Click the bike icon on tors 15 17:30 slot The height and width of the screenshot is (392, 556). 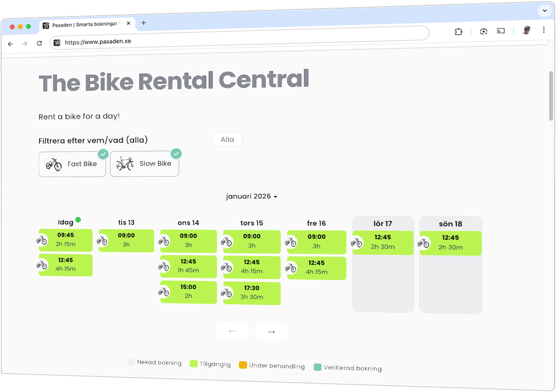coord(228,293)
